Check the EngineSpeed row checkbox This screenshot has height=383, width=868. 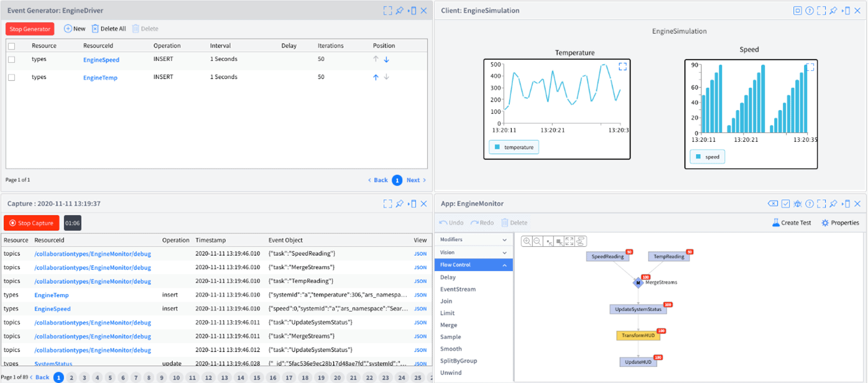[10, 59]
